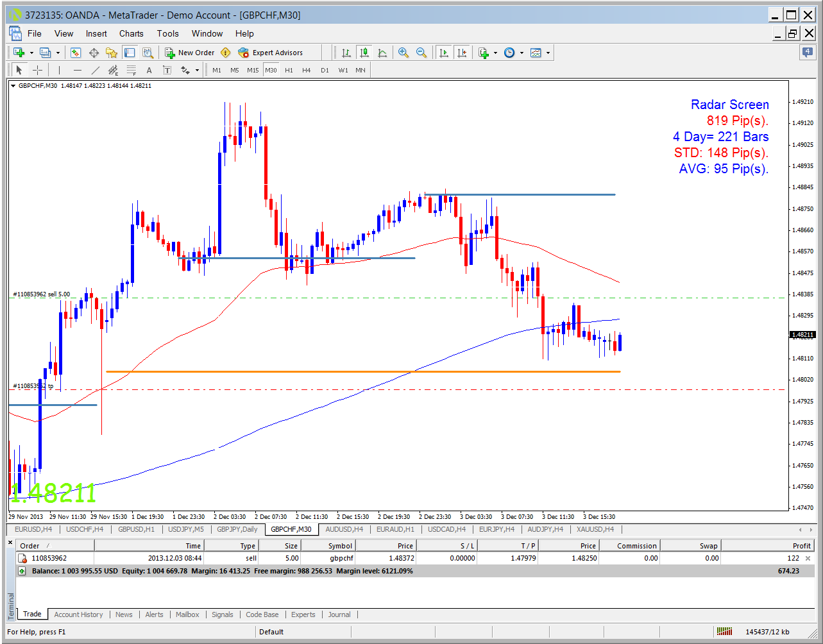Screen dimensions: 823x644
Task: Click the Expert Advisors button
Action: point(270,53)
